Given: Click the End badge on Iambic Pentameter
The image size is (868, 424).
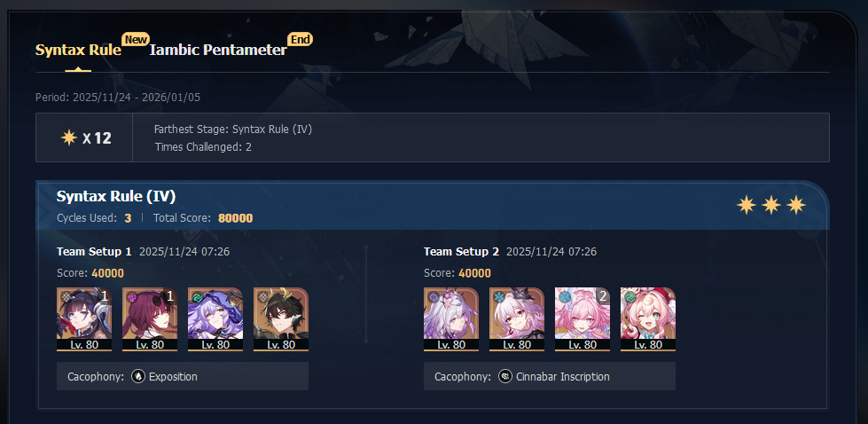Looking at the screenshot, I should [x=301, y=39].
